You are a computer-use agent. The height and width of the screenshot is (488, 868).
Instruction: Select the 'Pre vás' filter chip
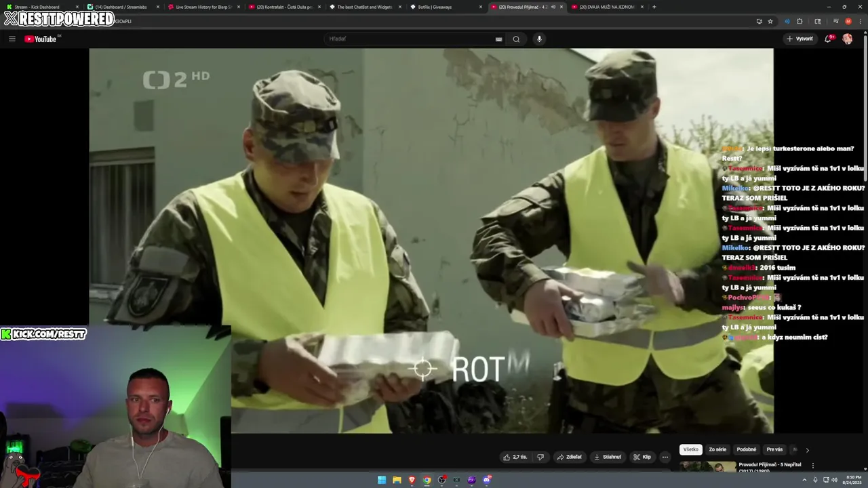tap(774, 449)
